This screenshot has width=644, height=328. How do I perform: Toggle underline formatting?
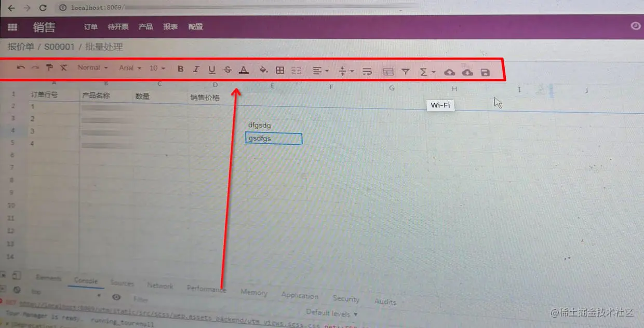(x=212, y=70)
